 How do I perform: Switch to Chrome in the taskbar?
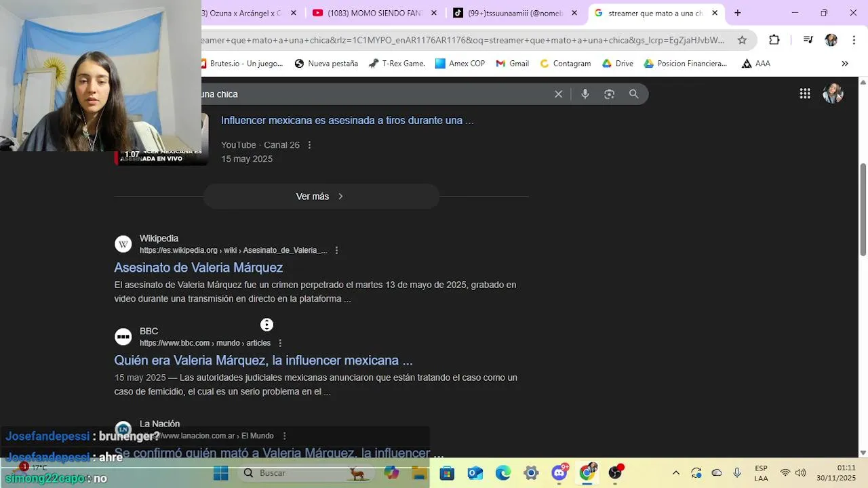587,472
